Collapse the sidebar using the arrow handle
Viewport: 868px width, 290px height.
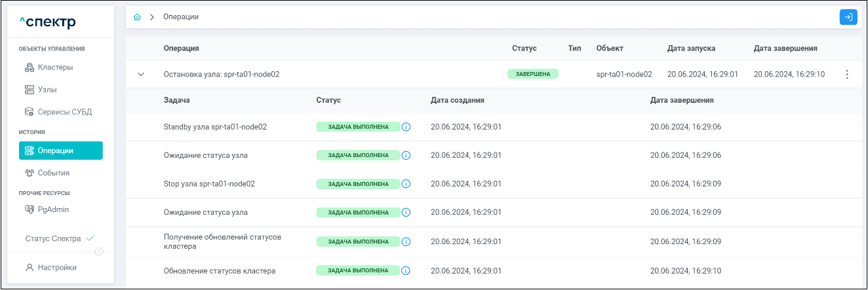(x=99, y=251)
